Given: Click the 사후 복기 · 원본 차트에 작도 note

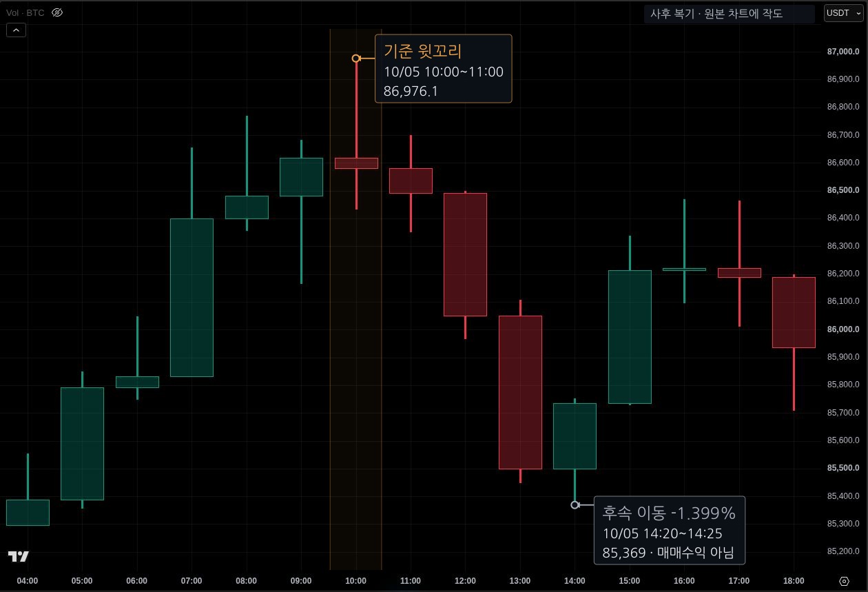Looking at the screenshot, I should click(730, 14).
